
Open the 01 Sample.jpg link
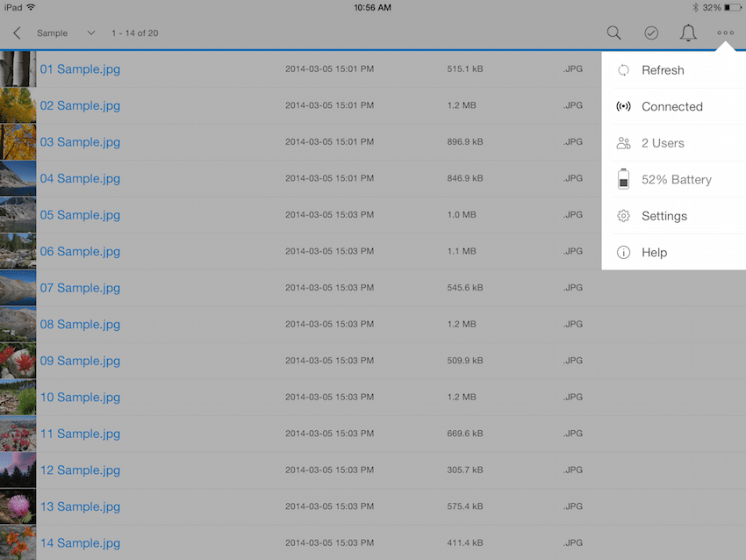click(80, 69)
